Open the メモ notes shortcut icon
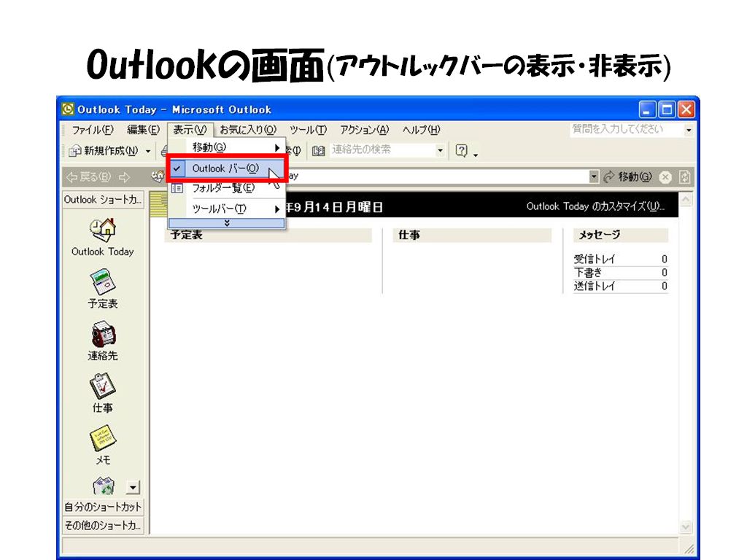The width and height of the screenshot is (747, 560). (102, 438)
